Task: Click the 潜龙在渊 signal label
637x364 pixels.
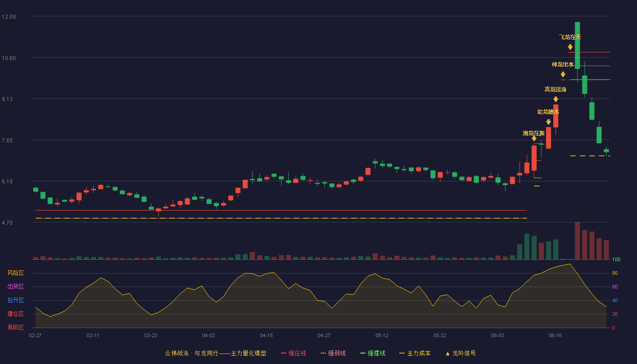Action: pos(534,133)
